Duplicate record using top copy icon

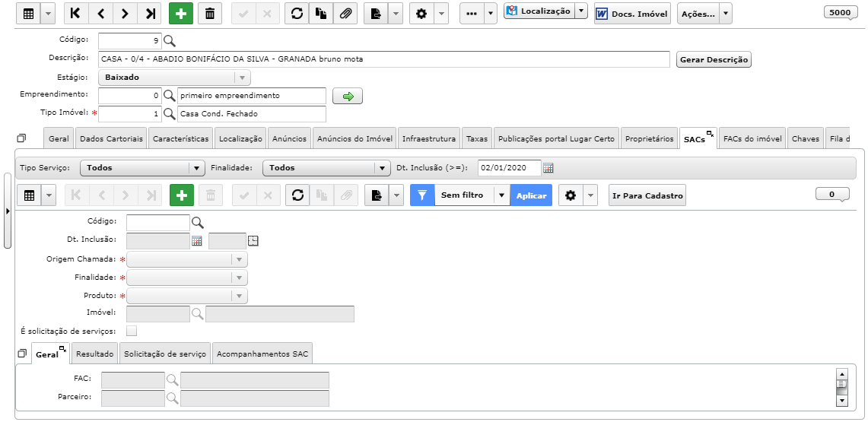(321, 14)
